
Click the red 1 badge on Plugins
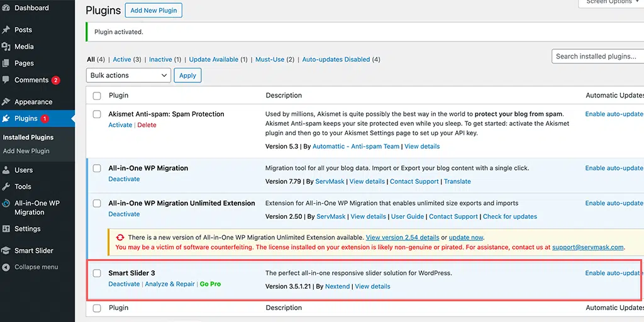pos(45,119)
